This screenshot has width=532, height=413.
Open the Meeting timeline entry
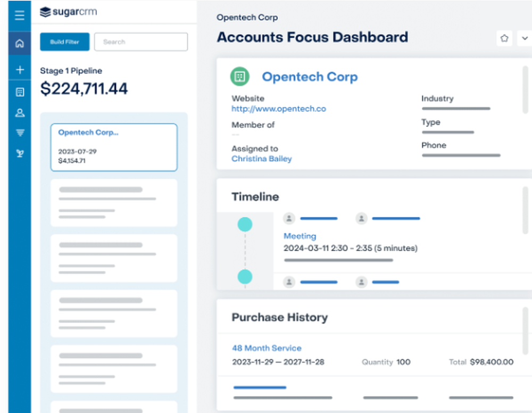[x=300, y=236]
